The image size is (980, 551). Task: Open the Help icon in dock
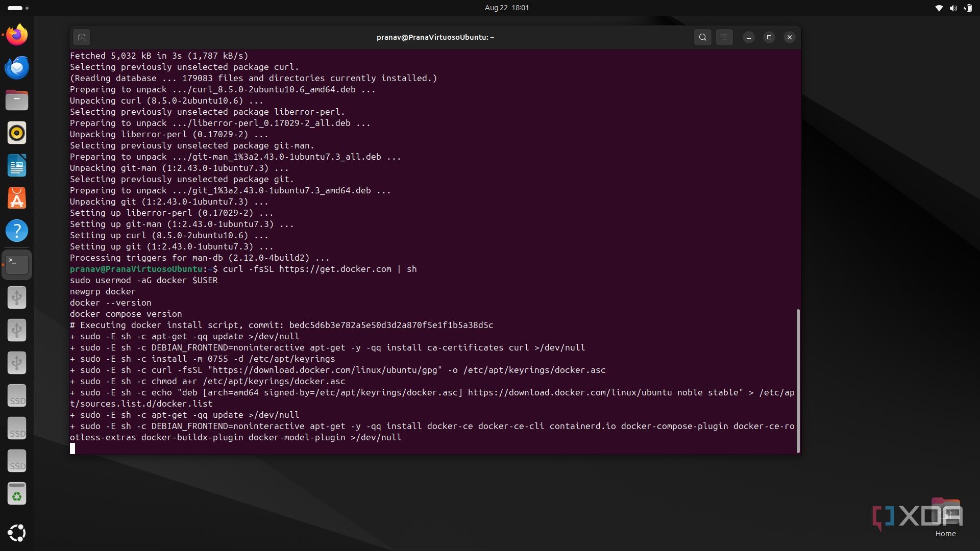tap(17, 231)
